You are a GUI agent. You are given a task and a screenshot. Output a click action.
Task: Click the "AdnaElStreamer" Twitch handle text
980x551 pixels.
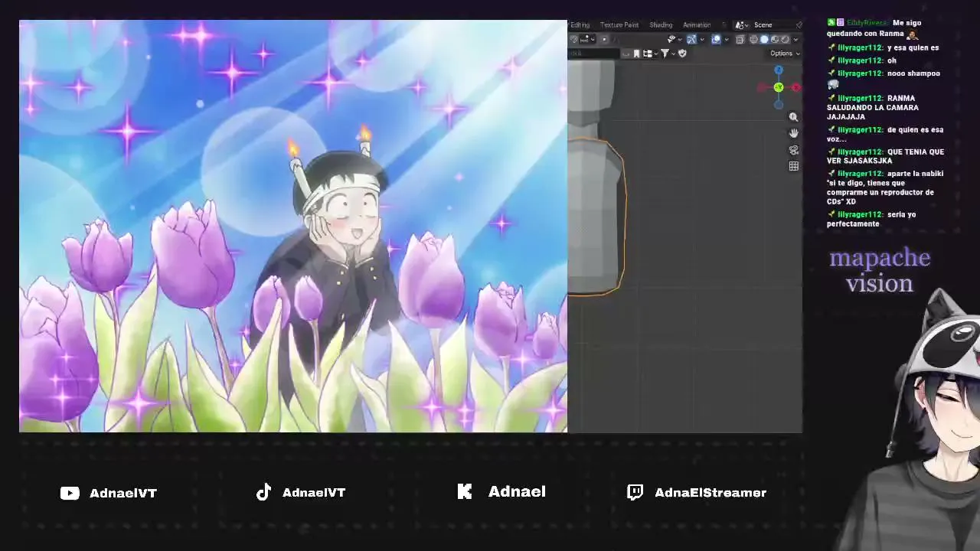coord(710,493)
